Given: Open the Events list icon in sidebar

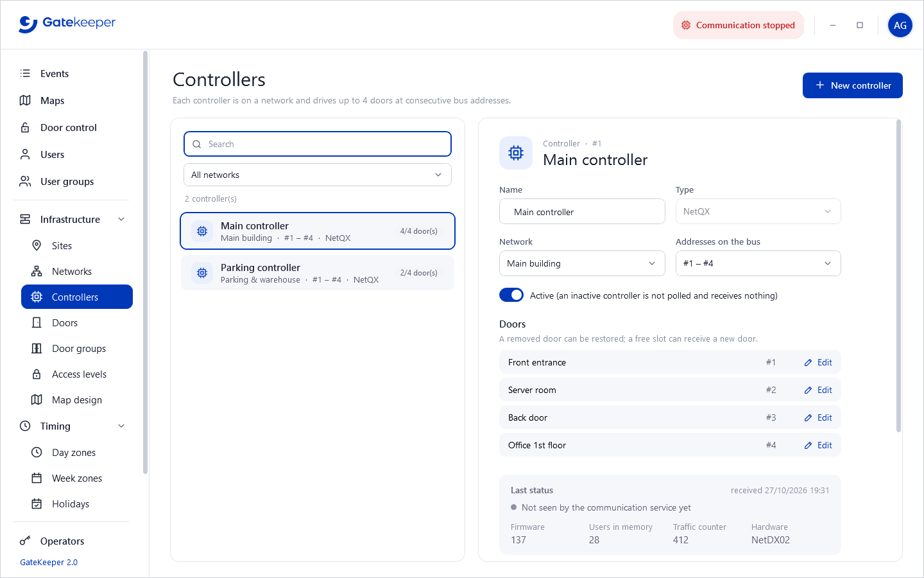Looking at the screenshot, I should (25, 73).
